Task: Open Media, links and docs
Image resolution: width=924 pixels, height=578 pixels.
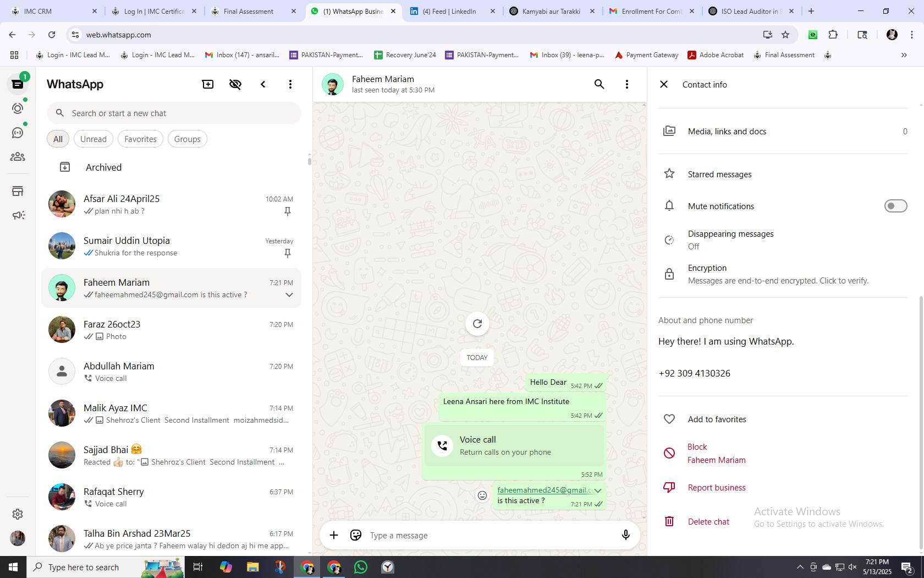Action: pyautogui.click(x=783, y=132)
